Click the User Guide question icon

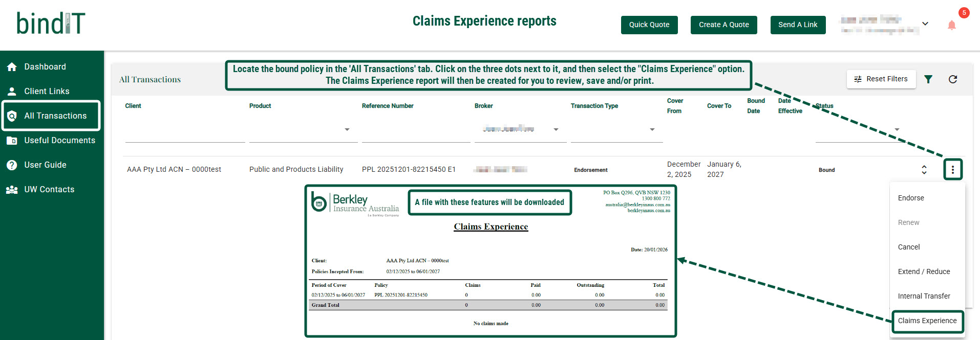(x=12, y=165)
